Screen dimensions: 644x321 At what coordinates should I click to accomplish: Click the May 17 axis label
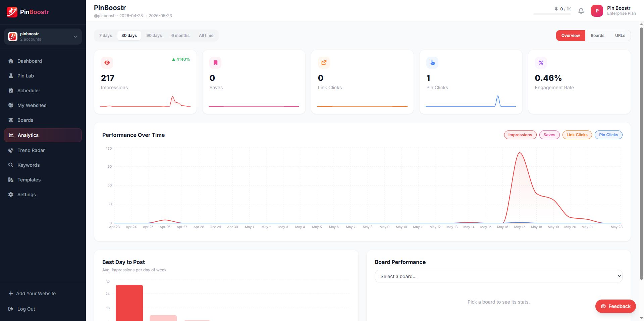[x=520, y=227]
